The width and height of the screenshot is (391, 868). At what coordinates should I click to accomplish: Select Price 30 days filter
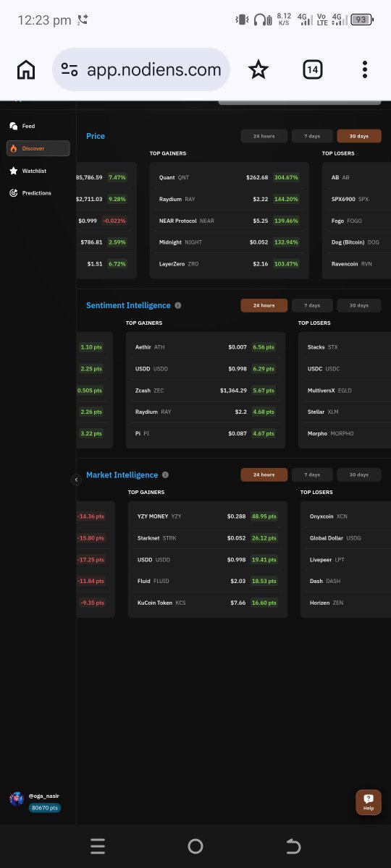pos(359,136)
